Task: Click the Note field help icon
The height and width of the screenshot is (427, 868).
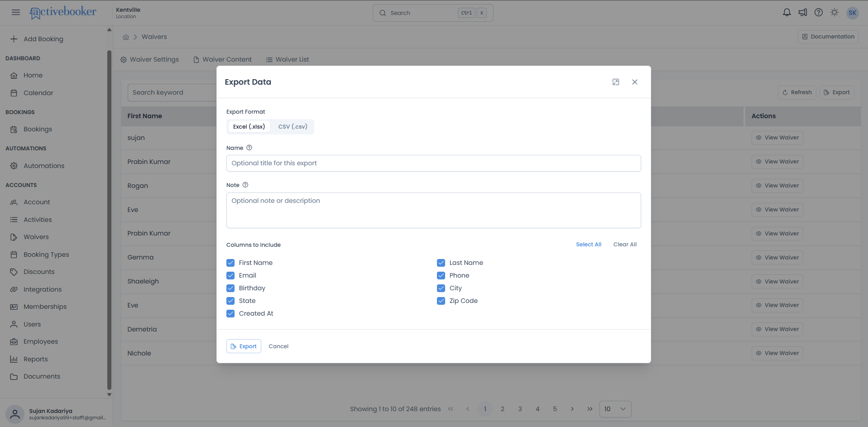Action: [245, 185]
